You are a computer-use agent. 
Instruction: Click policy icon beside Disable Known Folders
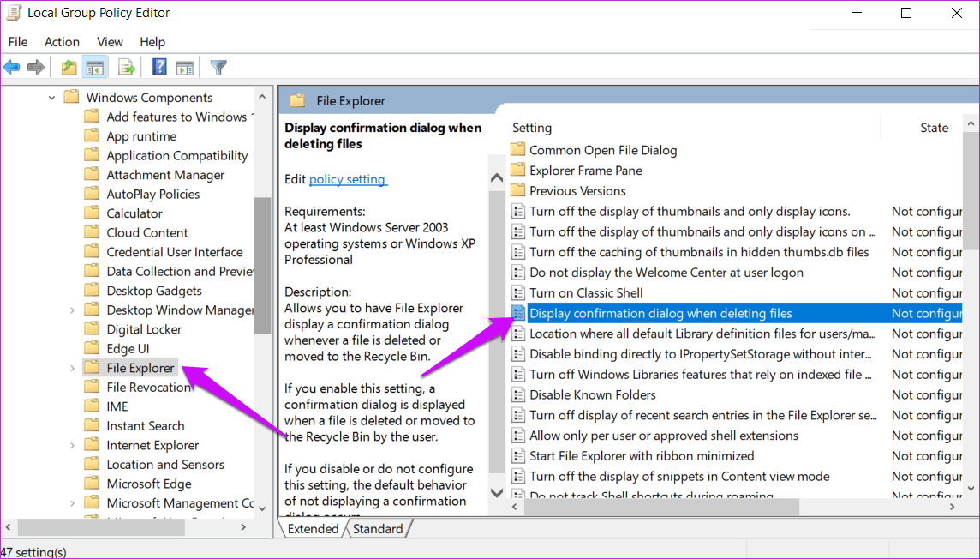click(x=518, y=394)
